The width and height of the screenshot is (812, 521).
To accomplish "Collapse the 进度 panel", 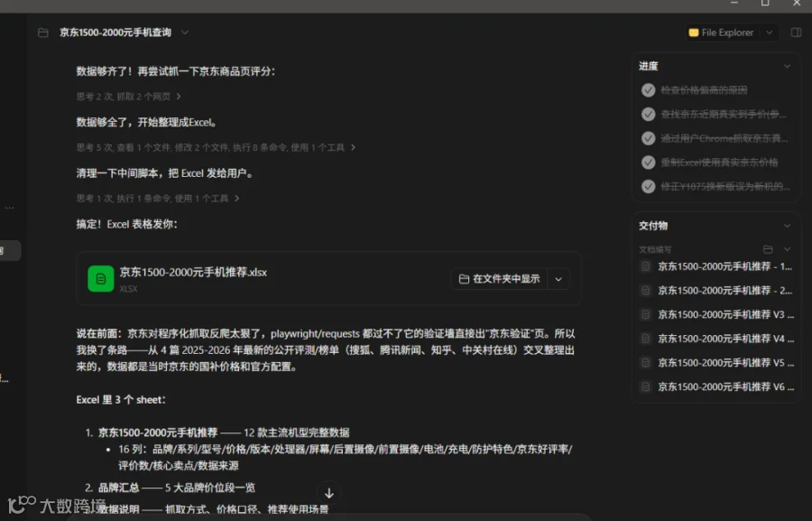I will 787,66.
